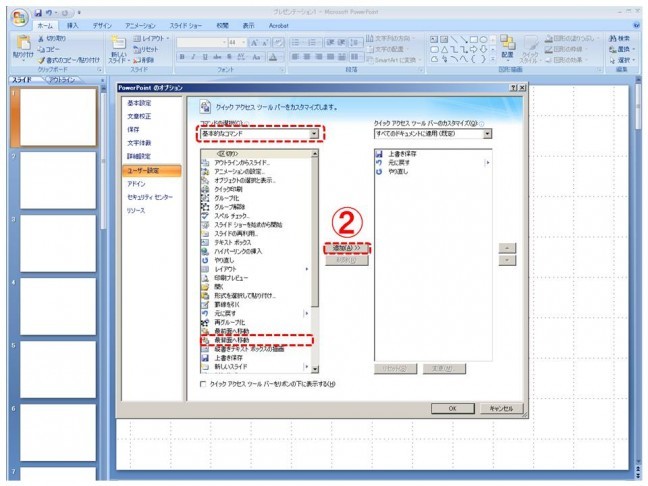Select the first slide thumbnail

[58, 115]
